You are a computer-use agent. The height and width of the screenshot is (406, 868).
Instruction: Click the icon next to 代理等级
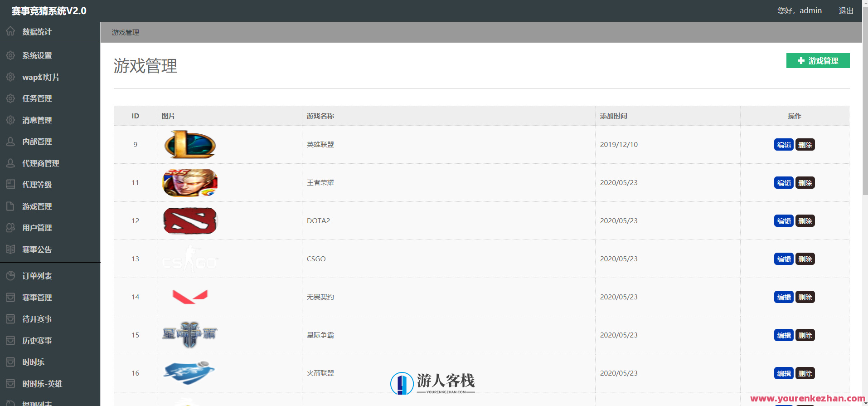point(10,184)
